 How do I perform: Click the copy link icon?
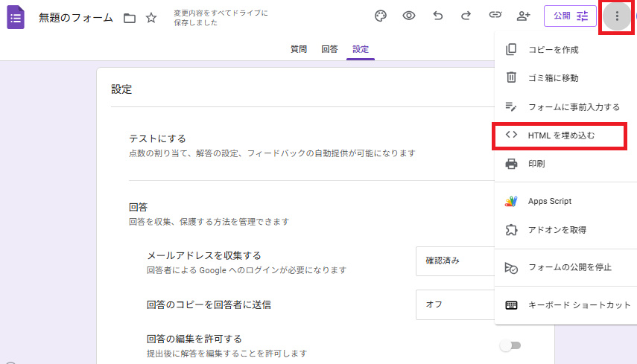click(x=495, y=16)
